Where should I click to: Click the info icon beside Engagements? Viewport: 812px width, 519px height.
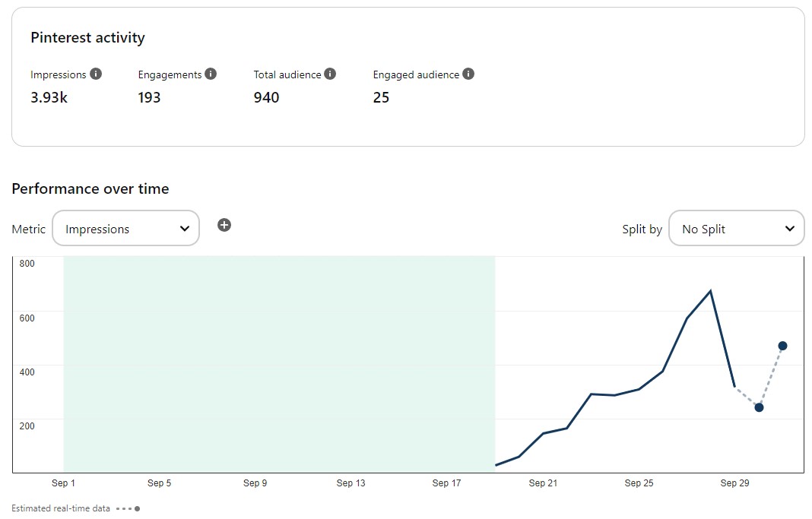(x=211, y=74)
